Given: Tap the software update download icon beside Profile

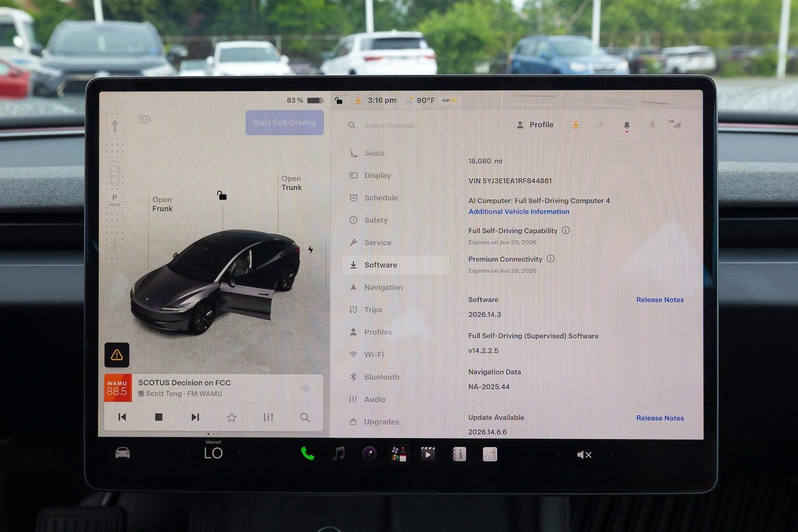Looking at the screenshot, I should point(575,125).
